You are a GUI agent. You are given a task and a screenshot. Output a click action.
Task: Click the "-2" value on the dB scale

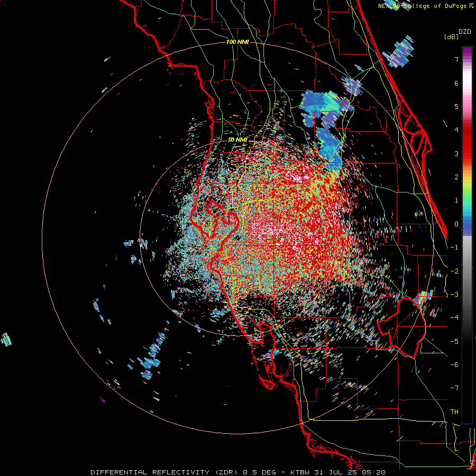[x=454, y=271]
